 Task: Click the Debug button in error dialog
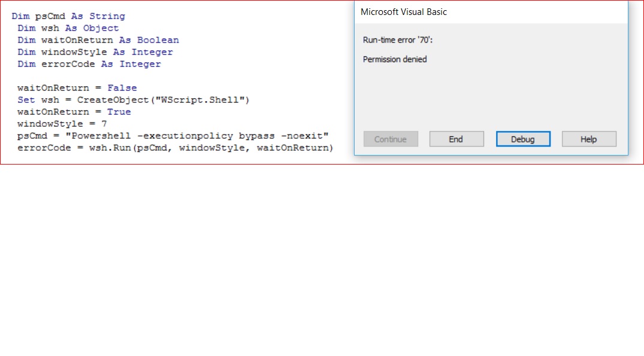523,139
